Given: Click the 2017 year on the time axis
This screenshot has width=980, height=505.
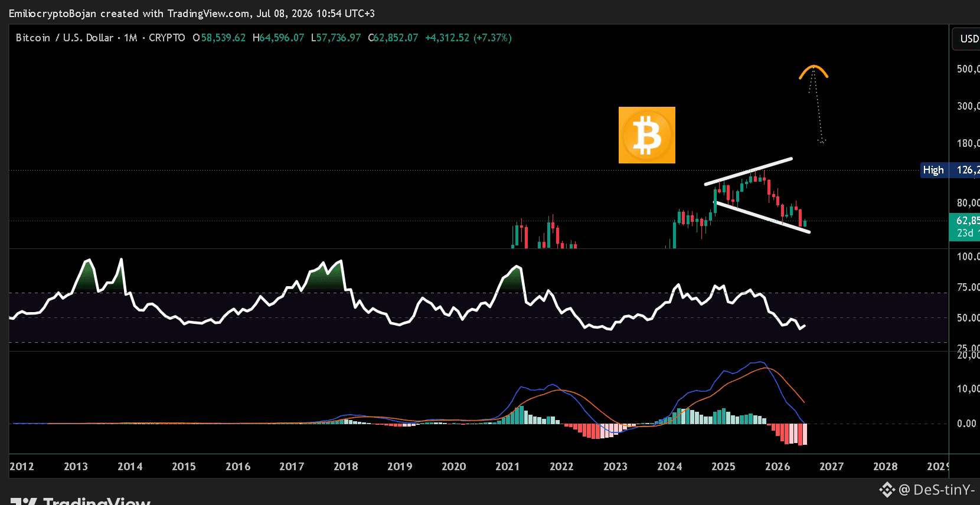Looking at the screenshot, I should pyautogui.click(x=292, y=467).
